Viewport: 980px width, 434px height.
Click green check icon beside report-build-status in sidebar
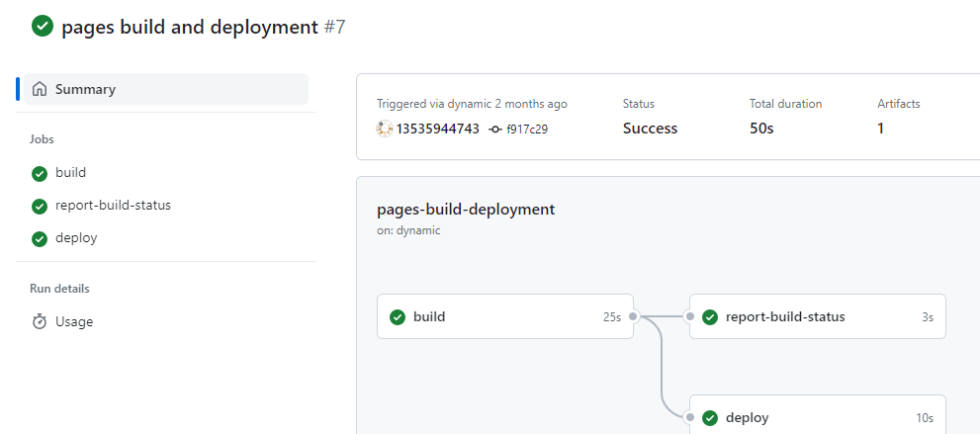[x=40, y=206]
